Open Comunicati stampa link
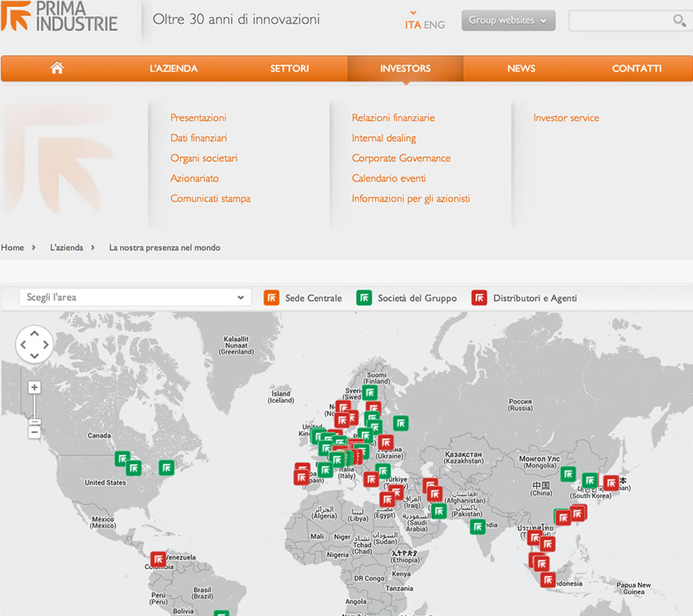This screenshot has height=616, width=693. coord(210,199)
